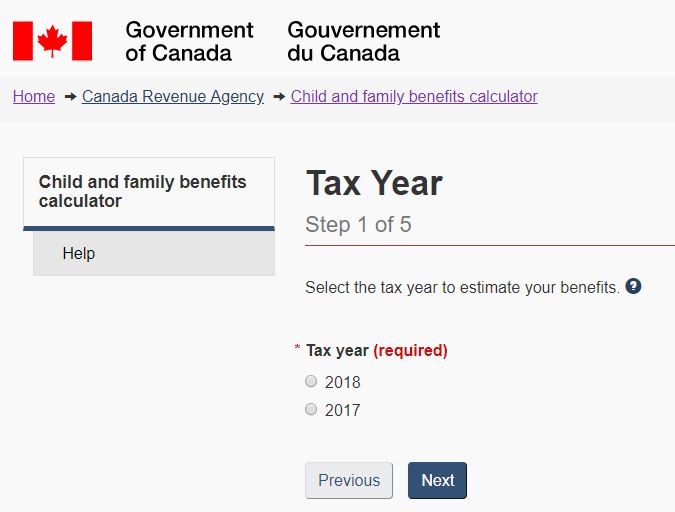Screen dimensions: 675x512
Task: Click the 2017 label text
Action: click(x=343, y=410)
